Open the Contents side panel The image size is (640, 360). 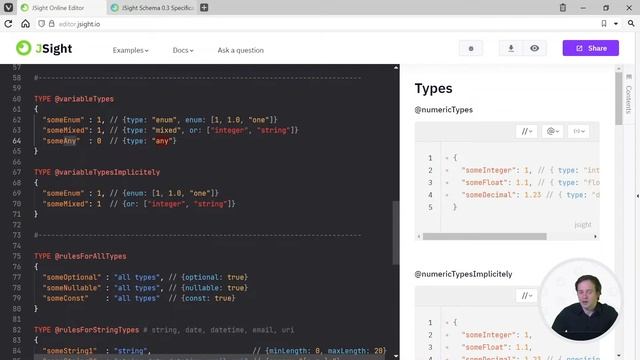click(x=629, y=94)
